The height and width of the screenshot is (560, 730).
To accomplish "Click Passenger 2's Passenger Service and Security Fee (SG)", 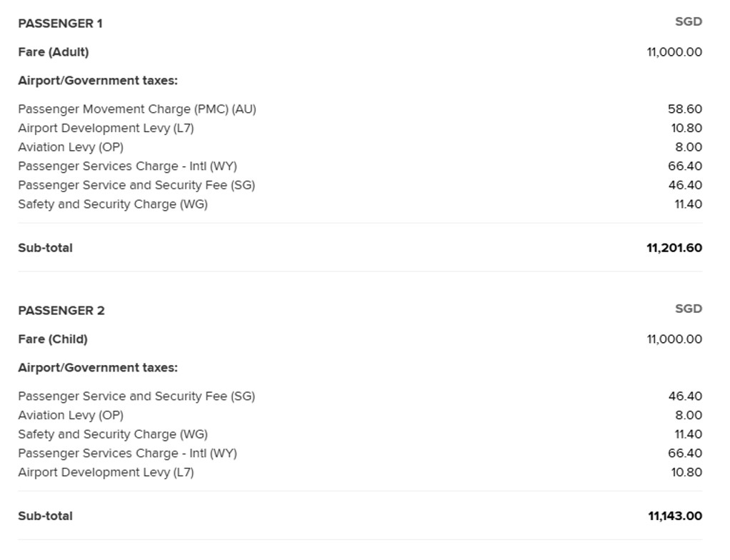I will (136, 396).
